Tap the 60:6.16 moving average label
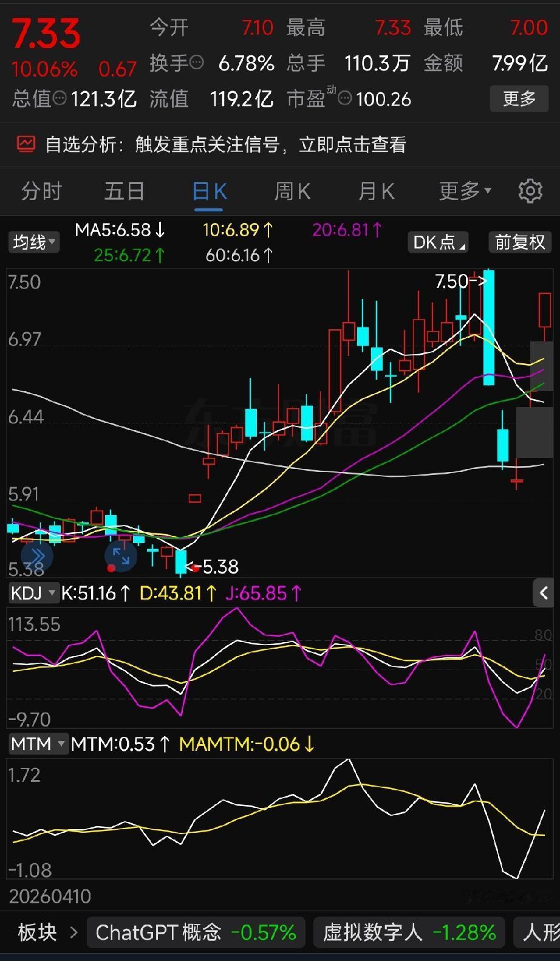 (239, 255)
